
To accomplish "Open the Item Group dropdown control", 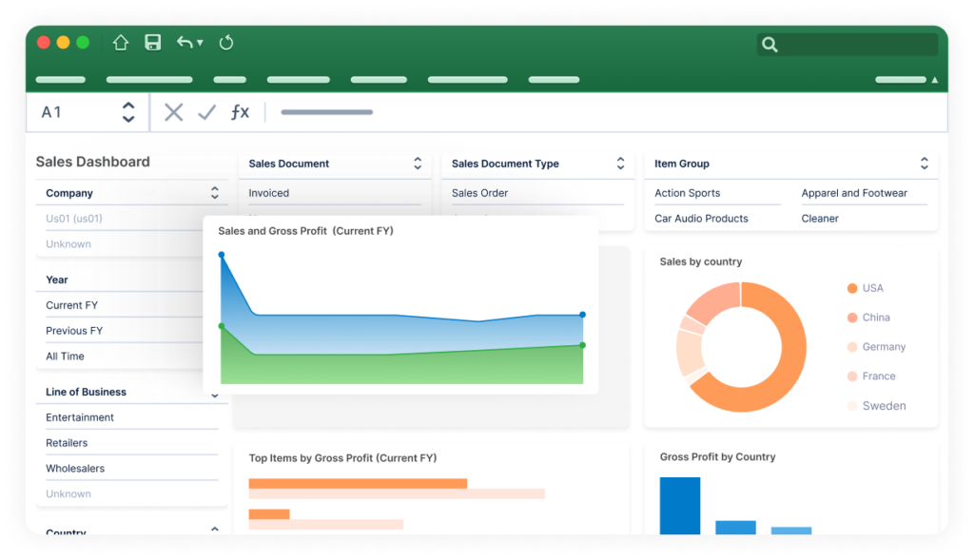I will point(924,163).
